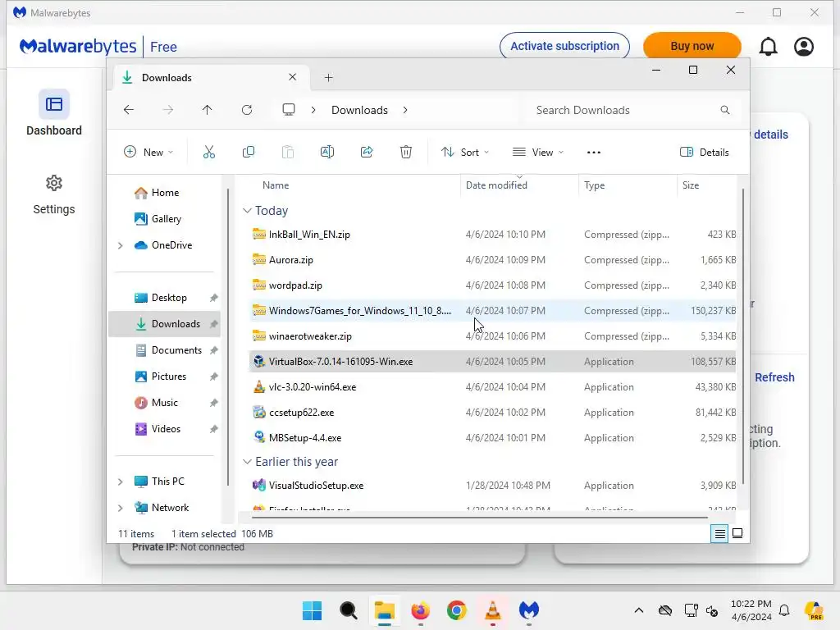Click Activate subscription button
This screenshot has width=840, height=630.
564,46
